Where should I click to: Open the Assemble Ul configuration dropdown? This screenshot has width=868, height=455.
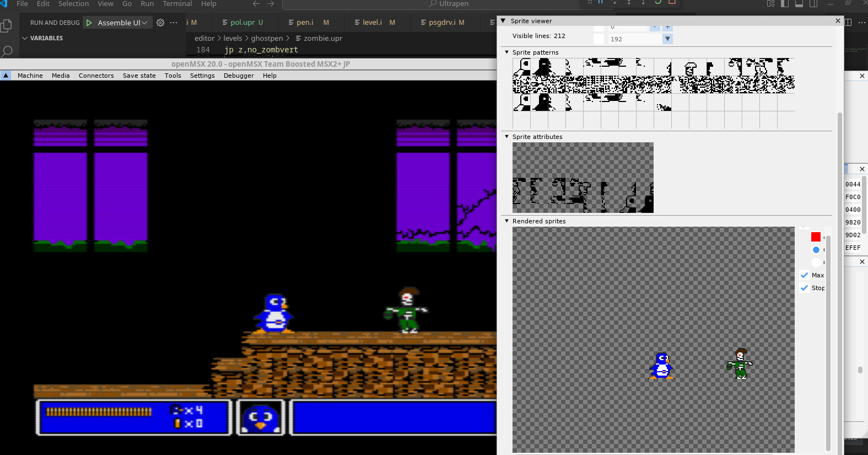122,23
